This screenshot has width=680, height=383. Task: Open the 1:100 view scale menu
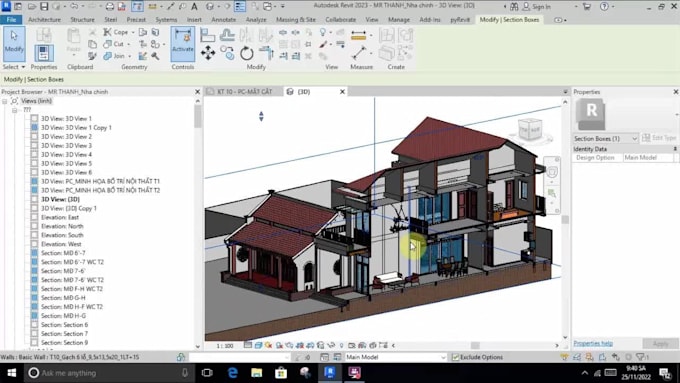point(225,346)
